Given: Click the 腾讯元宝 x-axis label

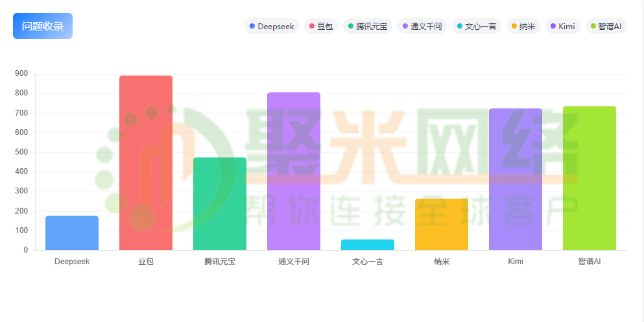Looking at the screenshot, I should coord(220,262).
